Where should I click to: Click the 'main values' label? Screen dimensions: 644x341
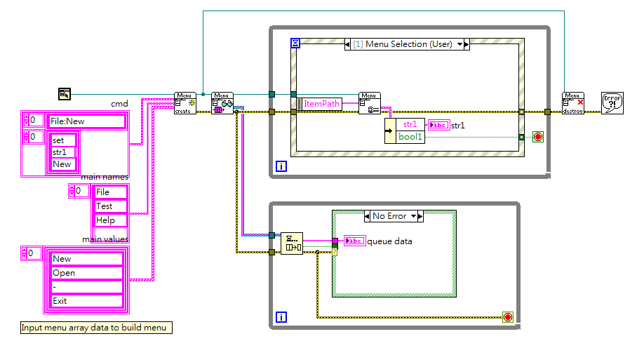[x=105, y=239]
